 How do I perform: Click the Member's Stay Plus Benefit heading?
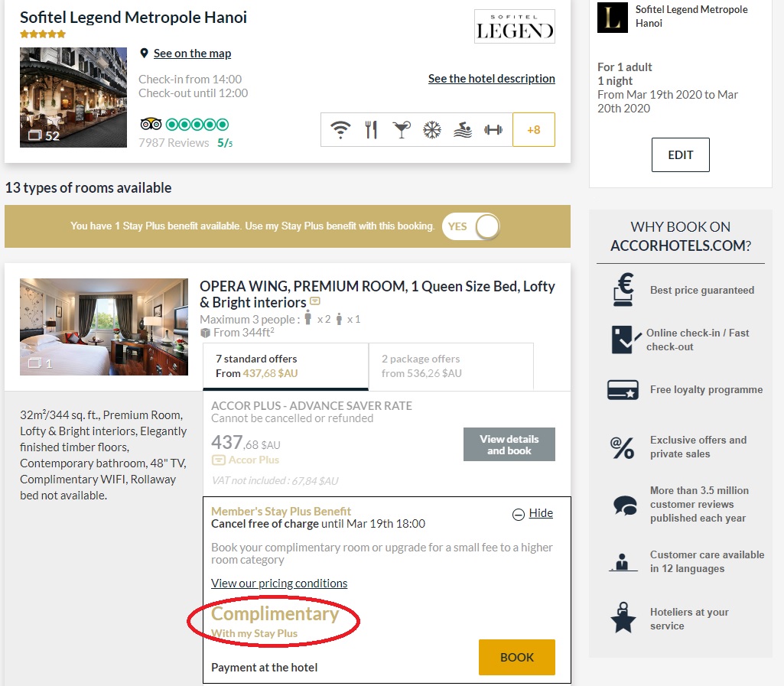click(281, 511)
